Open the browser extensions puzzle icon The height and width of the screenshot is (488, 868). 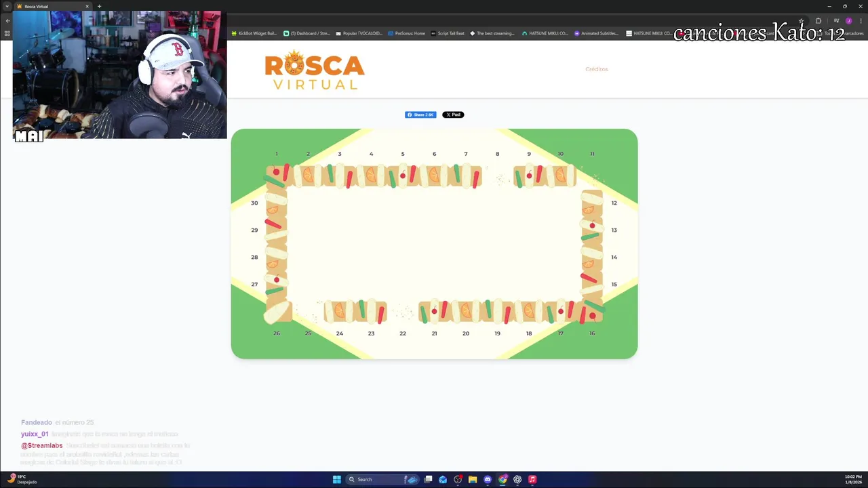tap(818, 21)
